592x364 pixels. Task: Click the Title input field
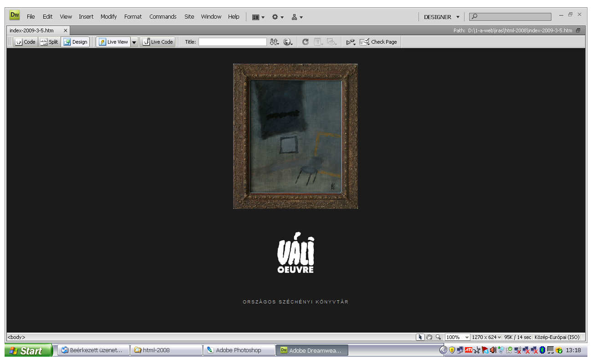tap(233, 42)
